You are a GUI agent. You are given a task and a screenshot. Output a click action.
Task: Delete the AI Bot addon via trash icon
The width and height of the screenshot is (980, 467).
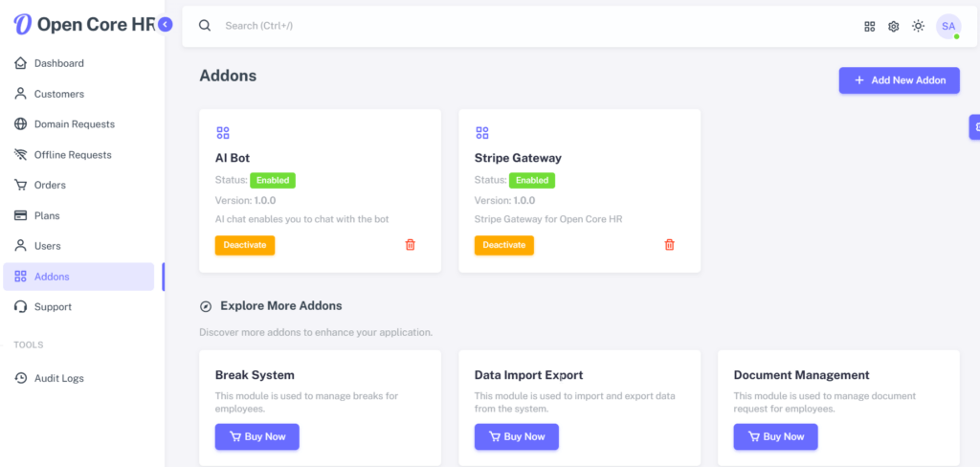[x=410, y=245]
